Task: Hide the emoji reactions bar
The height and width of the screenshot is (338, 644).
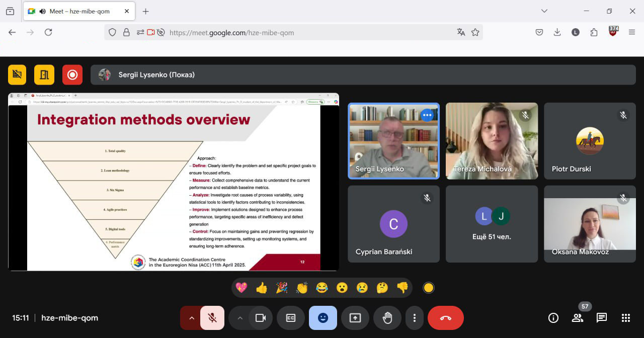Action: coord(323,318)
